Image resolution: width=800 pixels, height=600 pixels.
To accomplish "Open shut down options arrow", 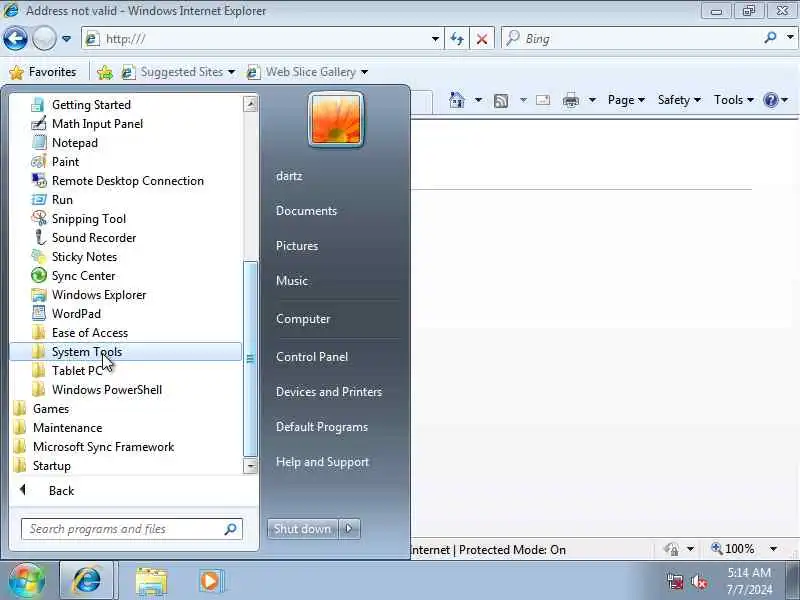I will (x=349, y=529).
